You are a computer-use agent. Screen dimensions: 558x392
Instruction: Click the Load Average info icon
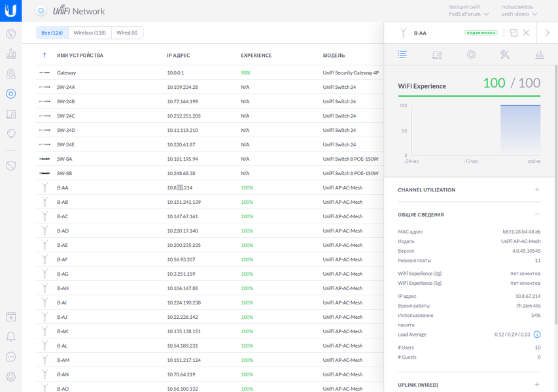[537, 335]
